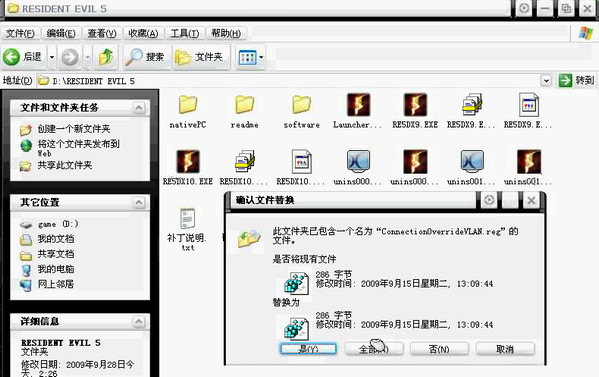Collapse the 其它位置 panel
599x377 pixels.
[139, 202]
